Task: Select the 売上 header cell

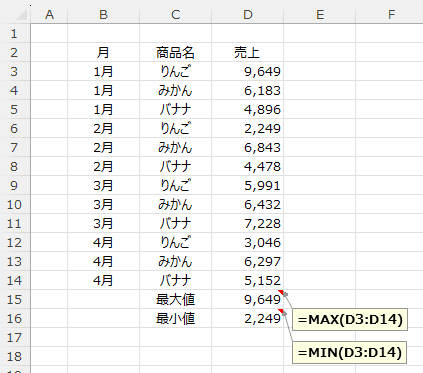Action: pos(248,52)
